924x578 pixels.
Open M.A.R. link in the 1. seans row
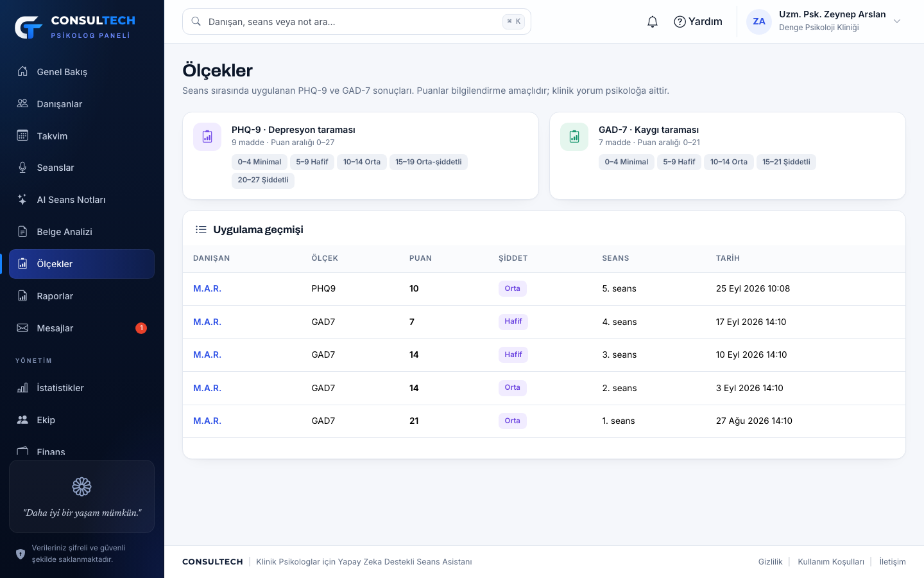207,421
